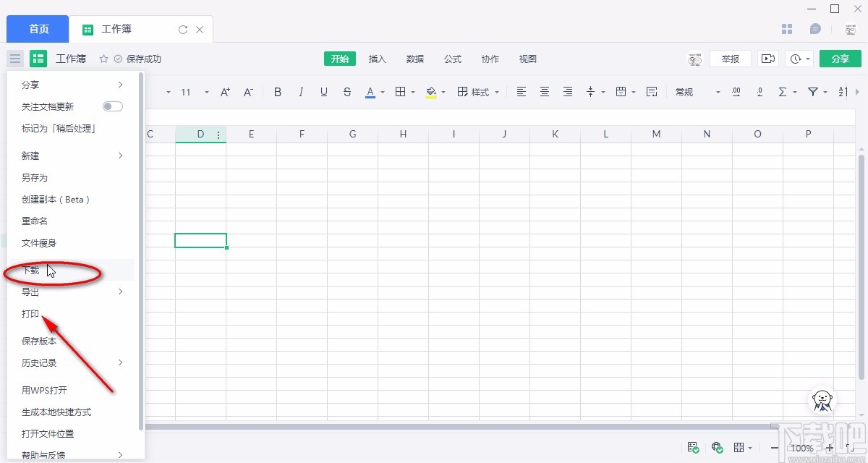Star the workbook as favorite
868x463 pixels.
click(x=103, y=59)
